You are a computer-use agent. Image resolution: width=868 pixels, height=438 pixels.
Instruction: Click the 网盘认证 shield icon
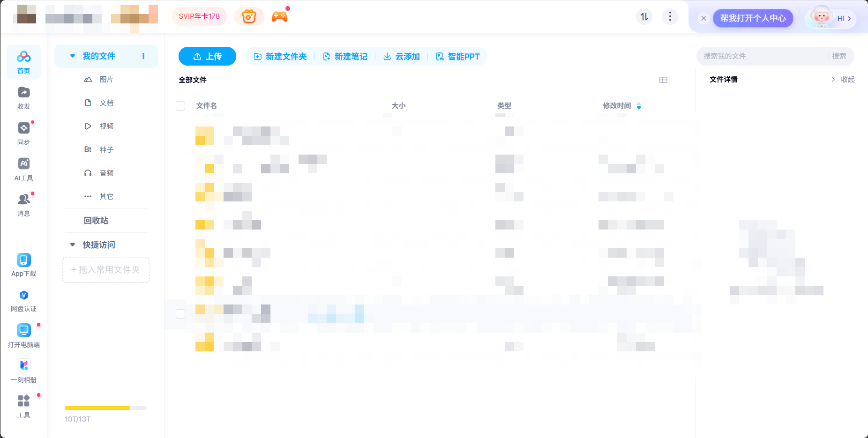point(23,295)
